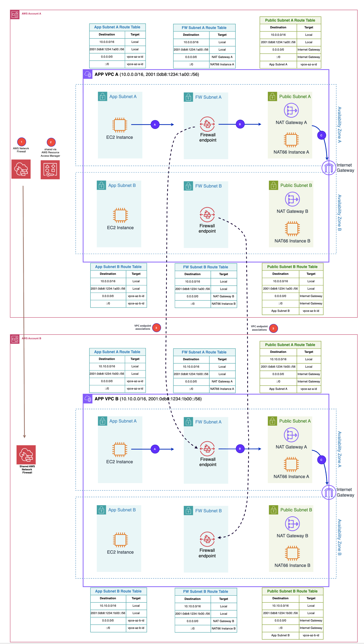Select NAT66 Instance B chip icon in APP VPC A
This screenshot has height=644, width=364.
pyautogui.click(x=292, y=229)
